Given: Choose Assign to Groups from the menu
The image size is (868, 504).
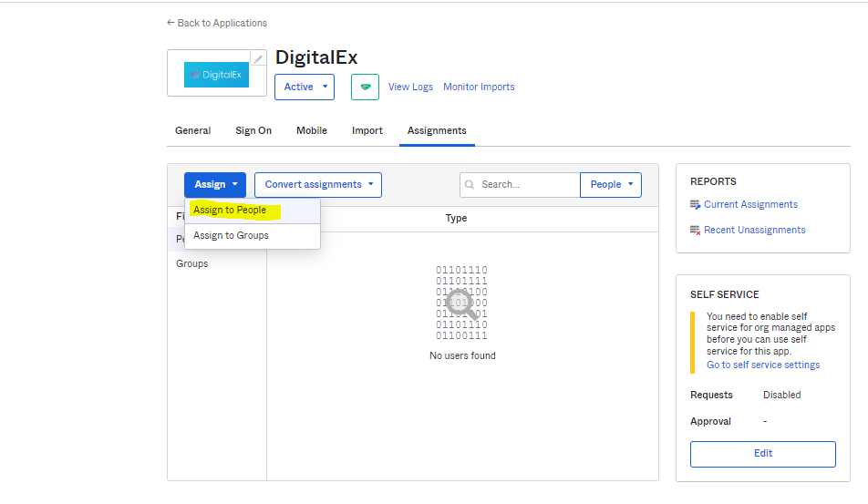Looking at the screenshot, I should point(231,236).
